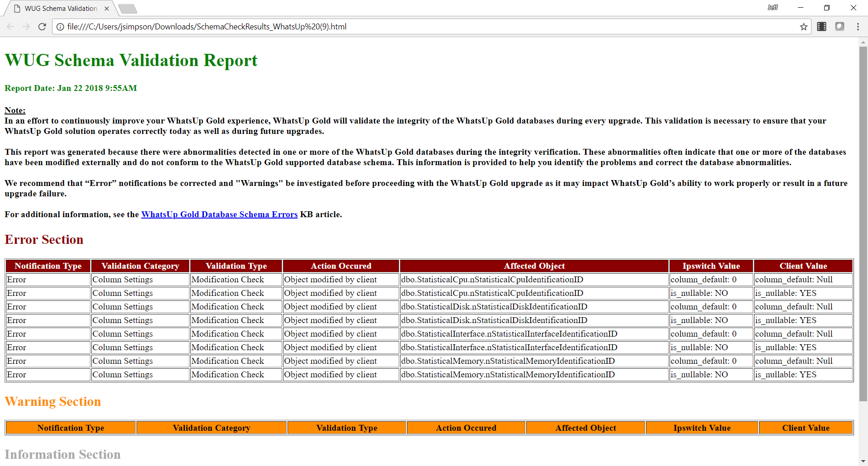
Task: Open page info via the circled-i icon
Action: (60, 27)
